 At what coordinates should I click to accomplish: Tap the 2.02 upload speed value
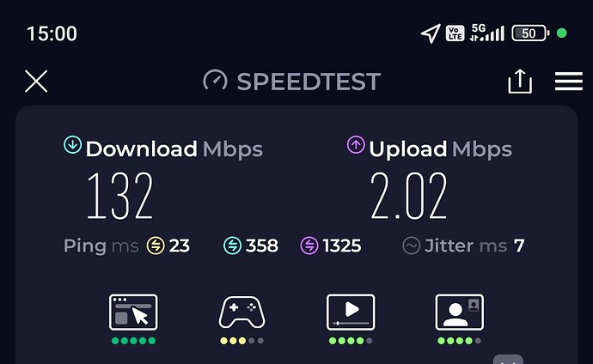(x=409, y=196)
